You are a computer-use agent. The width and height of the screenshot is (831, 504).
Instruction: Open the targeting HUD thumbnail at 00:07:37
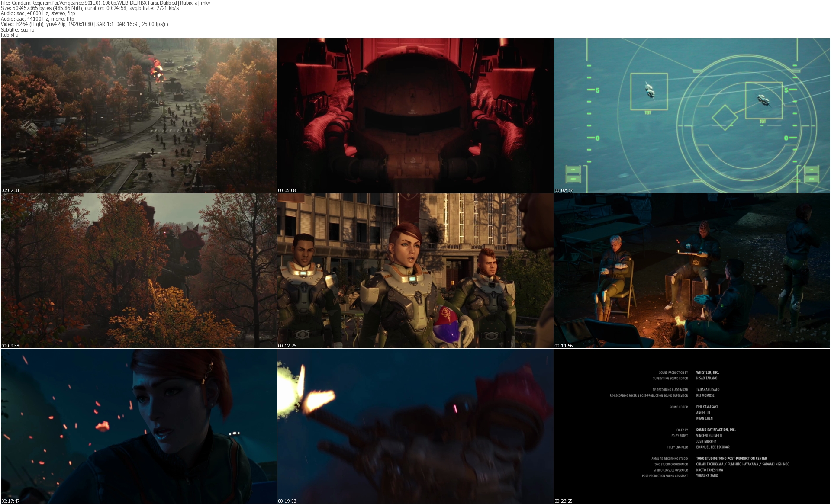click(692, 115)
